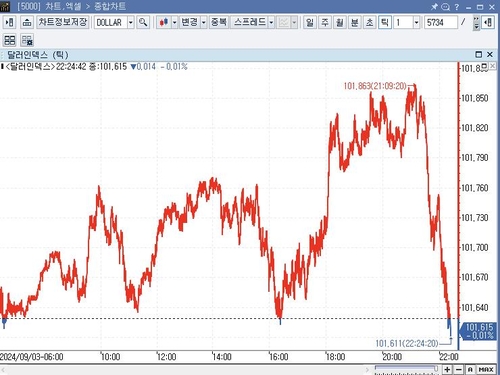Click the greyed line chart icon
The width and height of the screenshot is (500, 375).
point(284,23)
